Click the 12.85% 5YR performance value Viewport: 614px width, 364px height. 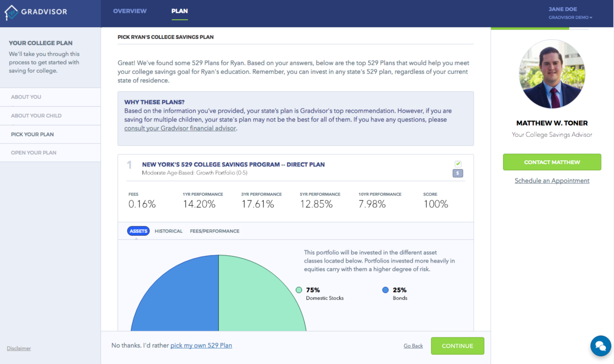316,204
